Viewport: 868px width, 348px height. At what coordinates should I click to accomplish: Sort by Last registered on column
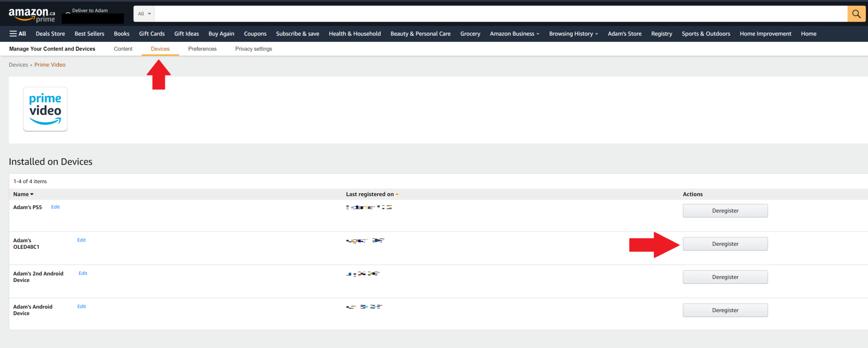click(372, 194)
